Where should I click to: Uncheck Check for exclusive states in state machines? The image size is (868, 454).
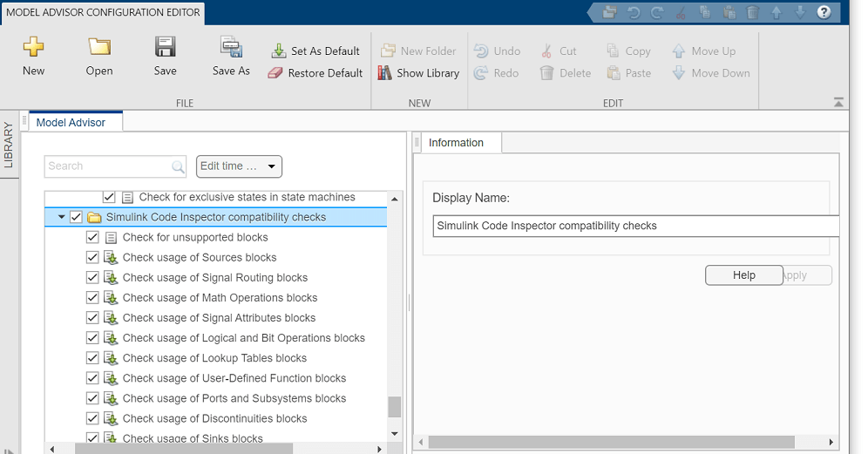108,197
